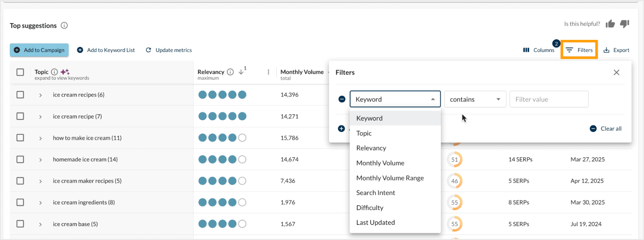
Task: Click the thumbs down icon
Action: coord(624,24)
